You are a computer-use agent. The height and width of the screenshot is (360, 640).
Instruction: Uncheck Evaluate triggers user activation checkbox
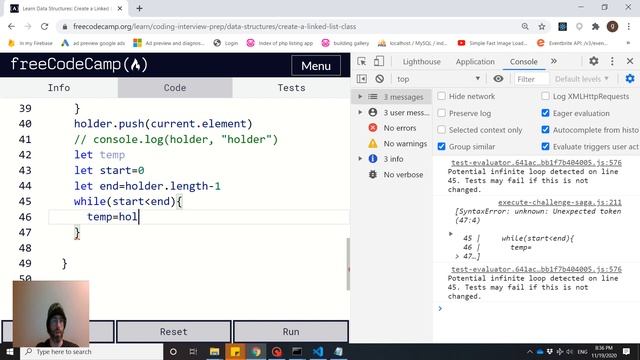[545, 147]
